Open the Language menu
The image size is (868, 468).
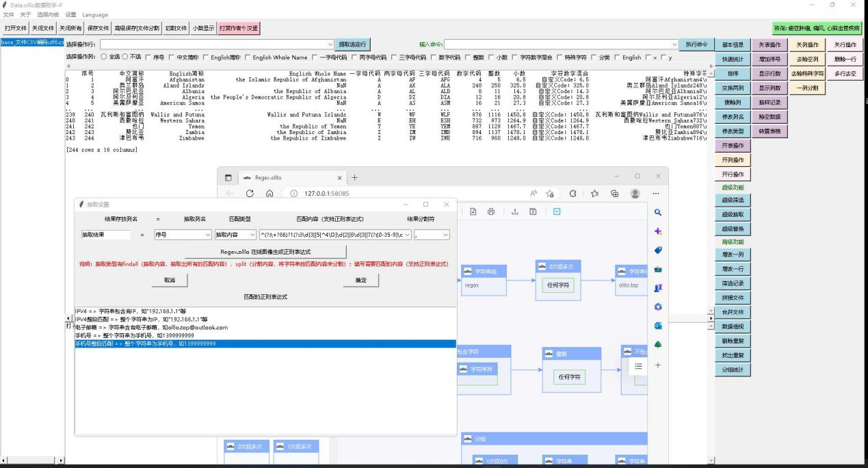(95, 14)
